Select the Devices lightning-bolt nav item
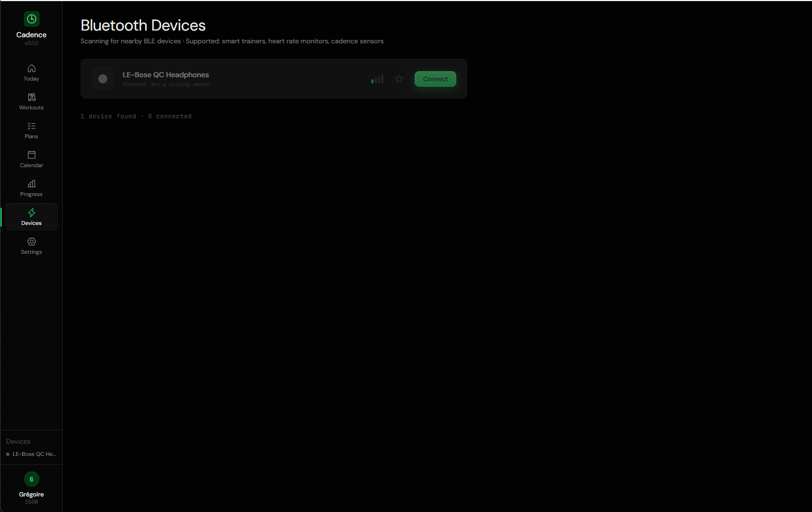 [32, 217]
